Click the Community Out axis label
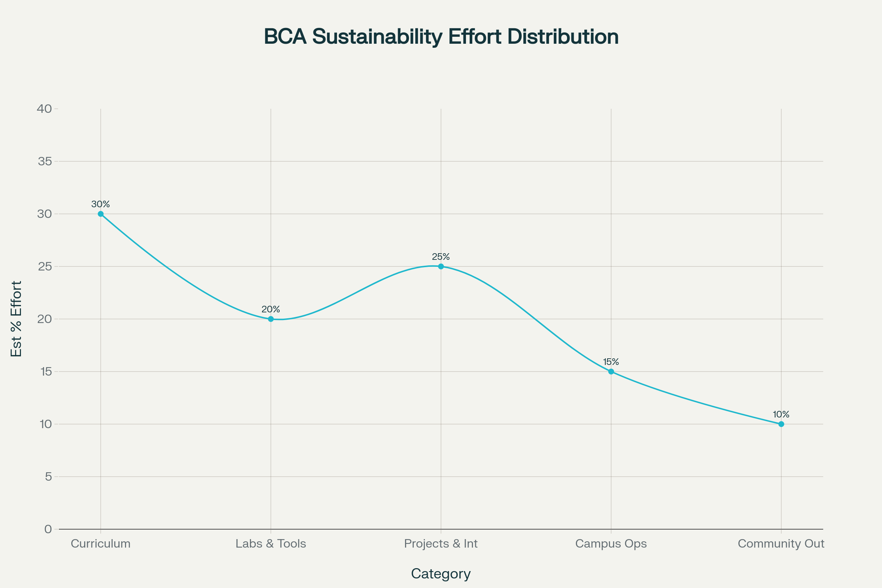 tap(781, 544)
